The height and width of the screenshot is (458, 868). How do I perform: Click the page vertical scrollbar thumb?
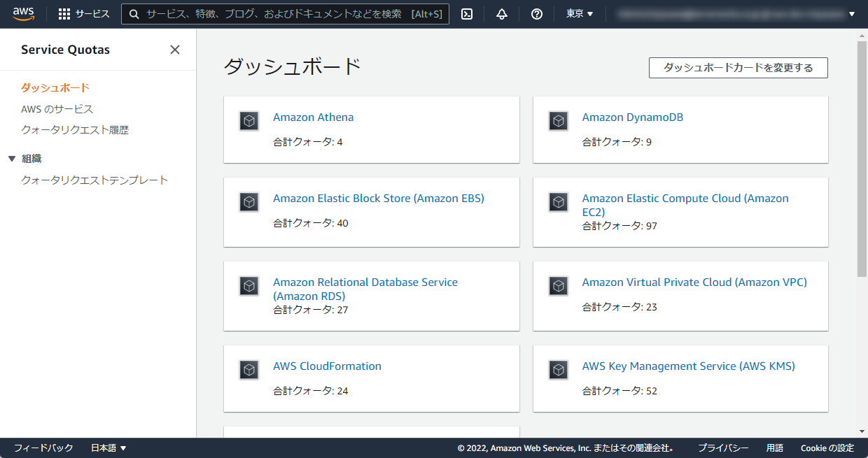862,159
